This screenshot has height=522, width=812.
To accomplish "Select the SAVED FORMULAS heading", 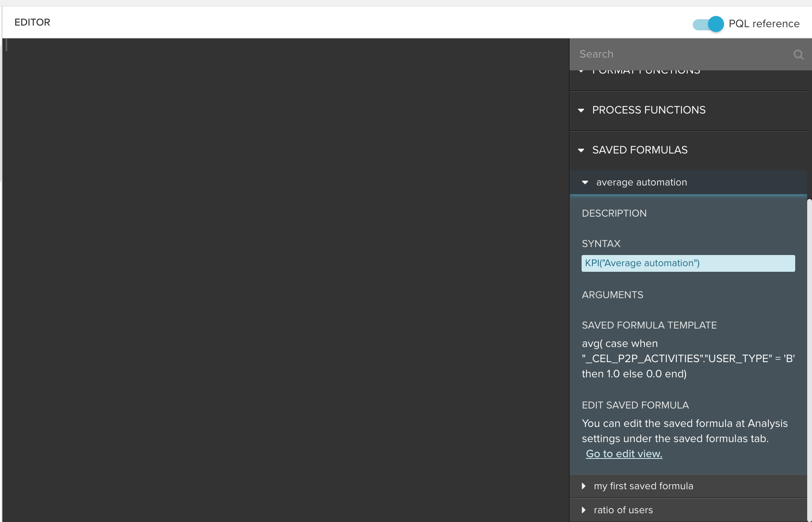I will coord(640,150).
